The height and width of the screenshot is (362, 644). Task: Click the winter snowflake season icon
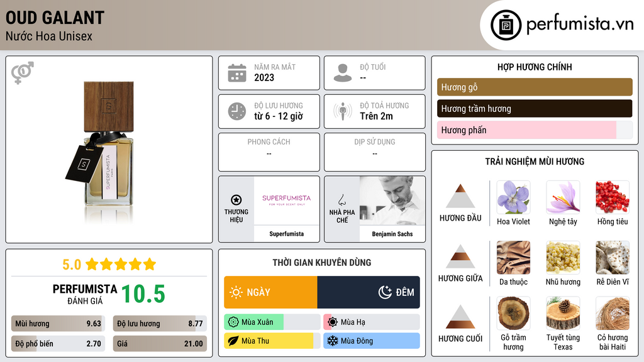pos(333,341)
